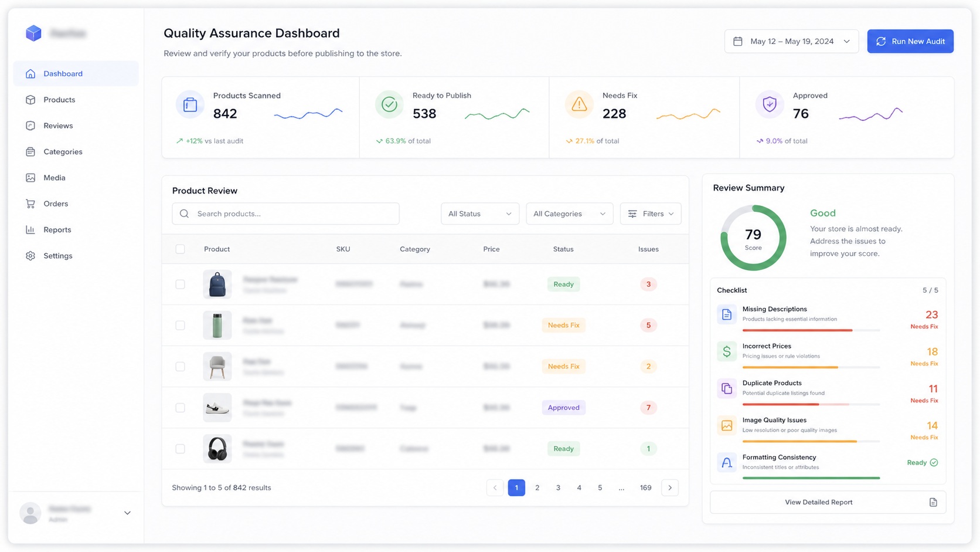
Task: Check the chair product row checkbox
Action: click(180, 367)
